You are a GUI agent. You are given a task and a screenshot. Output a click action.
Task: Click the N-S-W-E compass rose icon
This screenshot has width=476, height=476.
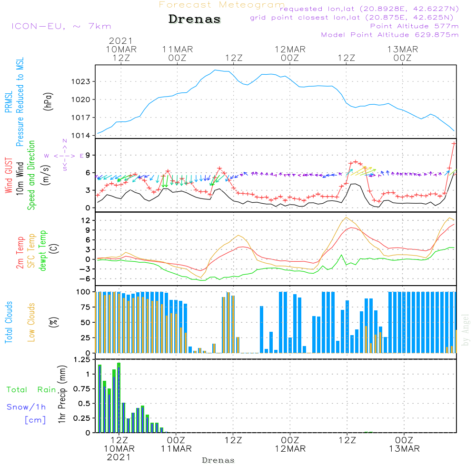(x=64, y=156)
